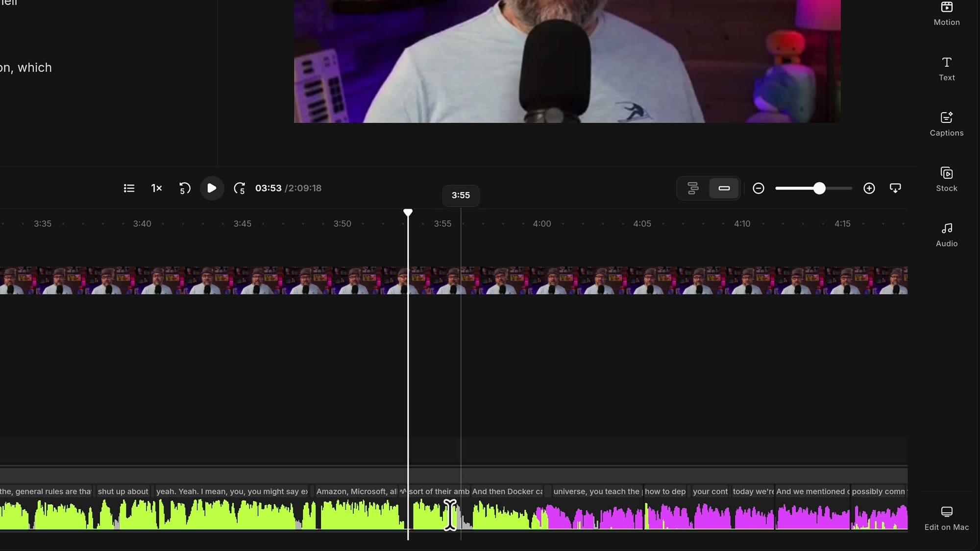Change the 1x playback speed

[x=156, y=188]
